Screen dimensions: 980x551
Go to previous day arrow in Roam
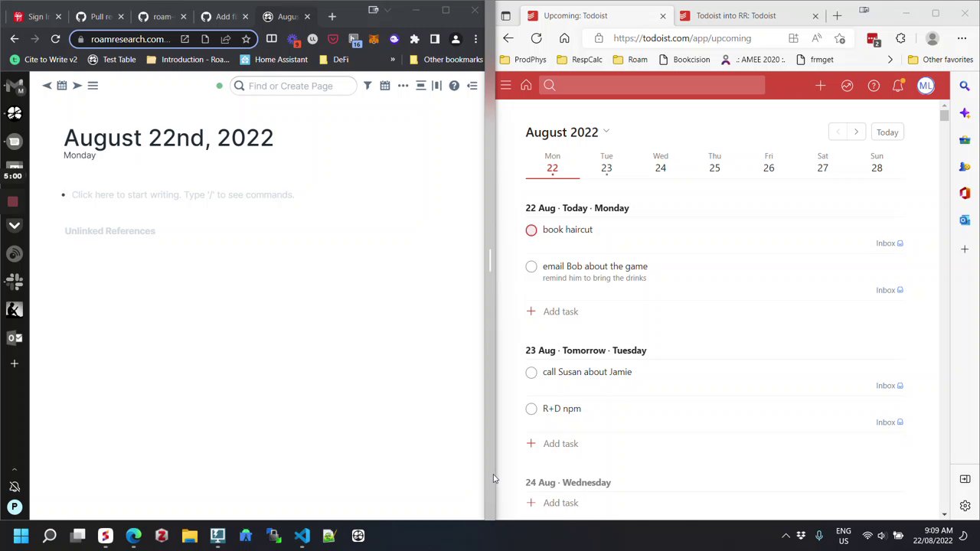tap(47, 86)
